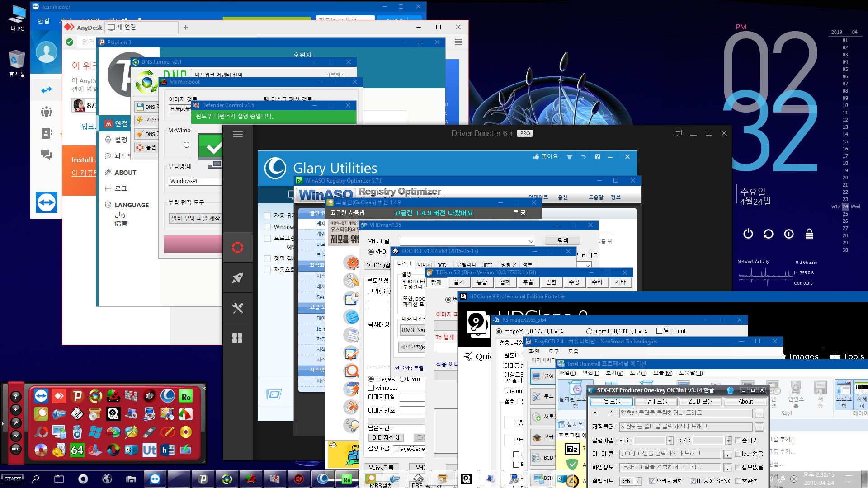Open VHD파일 combo box in VHDman
The height and width of the screenshot is (488, 868).
pyautogui.click(x=467, y=241)
